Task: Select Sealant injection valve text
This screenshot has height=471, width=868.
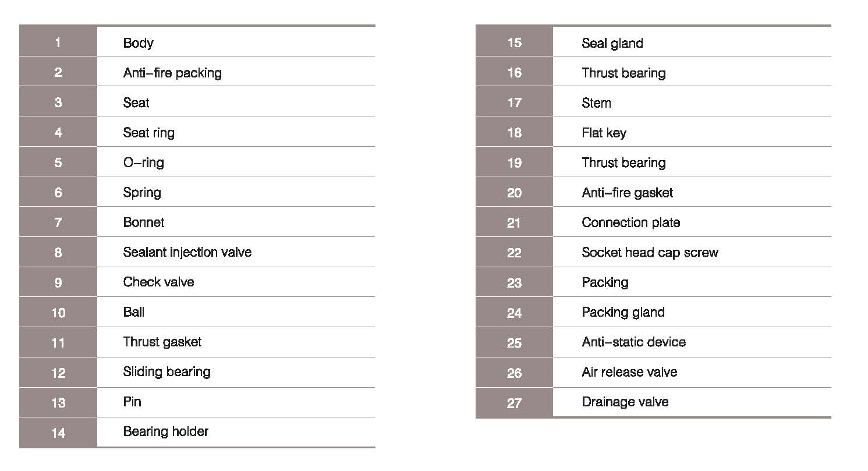Action: pyautogui.click(x=187, y=252)
